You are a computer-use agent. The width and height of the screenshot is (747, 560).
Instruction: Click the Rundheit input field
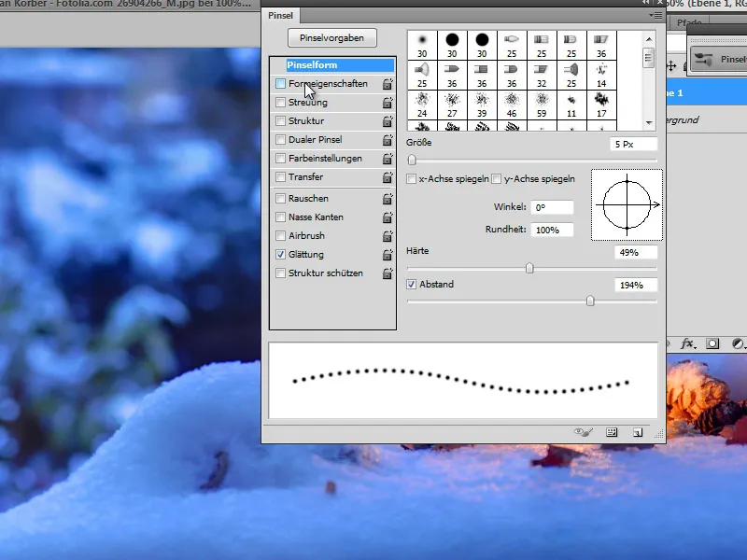[x=552, y=230]
